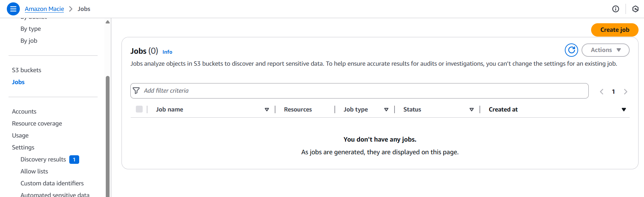Screen dimensions: 644x197
Task: Select Jobs in the sidebar
Action: click(18, 82)
